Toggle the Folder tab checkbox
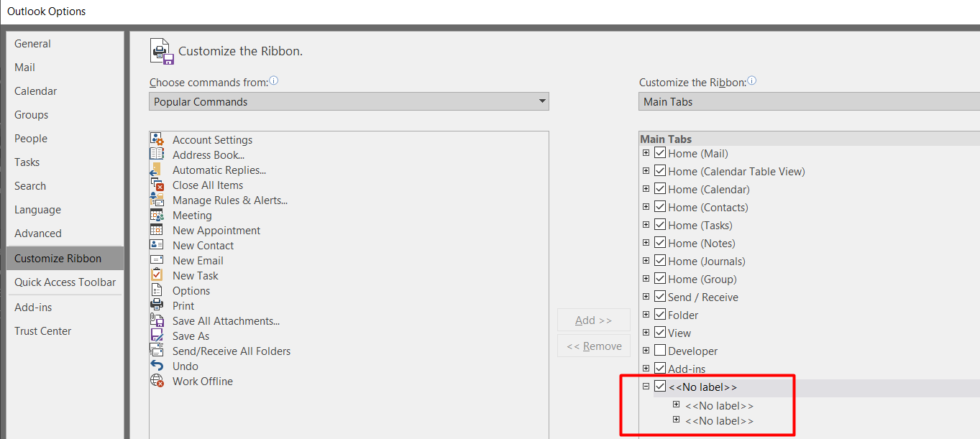 [x=660, y=315]
